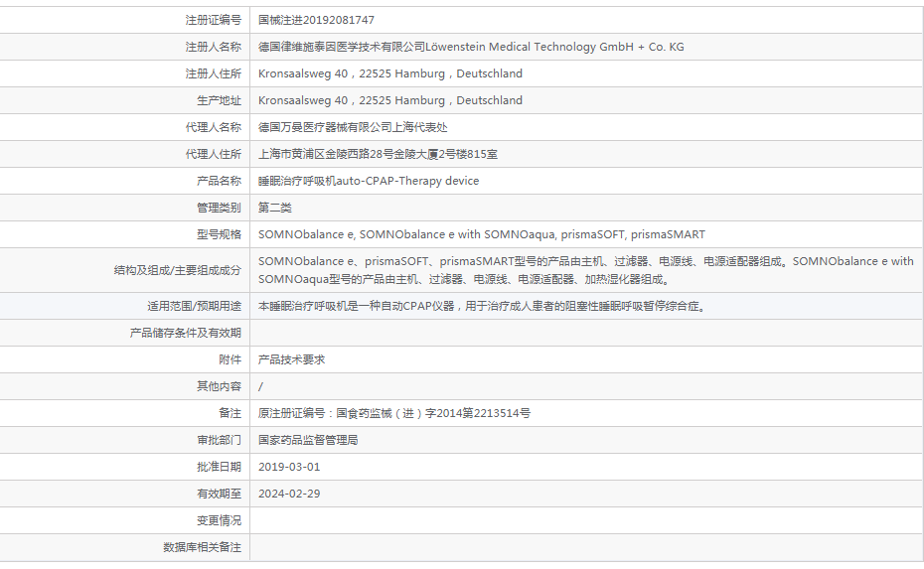924x569 pixels.
Task: Click the 有效期至 label
Action: point(219,494)
